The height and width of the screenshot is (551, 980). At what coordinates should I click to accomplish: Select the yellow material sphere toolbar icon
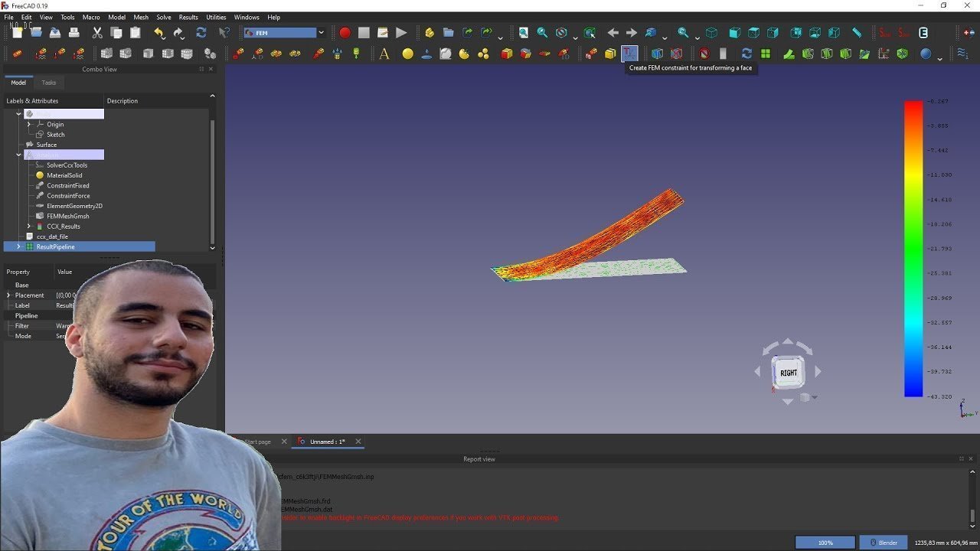(407, 54)
